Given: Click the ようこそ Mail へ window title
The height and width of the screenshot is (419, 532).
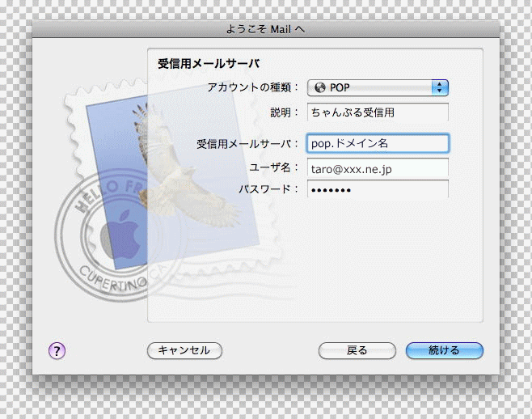Looking at the screenshot, I should pyautogui.click(x=265, y=29).
